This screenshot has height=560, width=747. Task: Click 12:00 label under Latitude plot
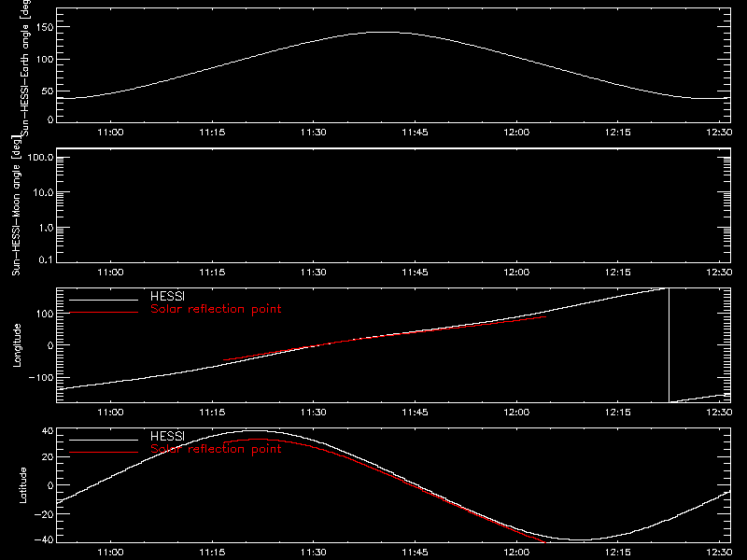pos(516,553)
